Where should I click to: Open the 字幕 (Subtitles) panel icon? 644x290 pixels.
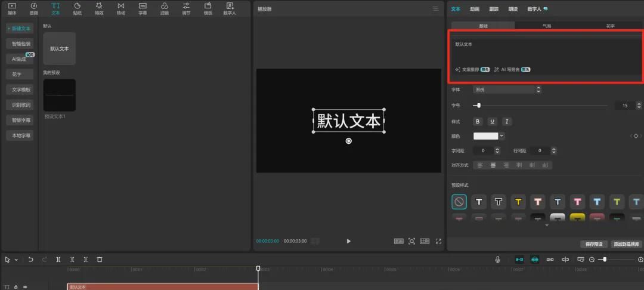click(143, 8)
